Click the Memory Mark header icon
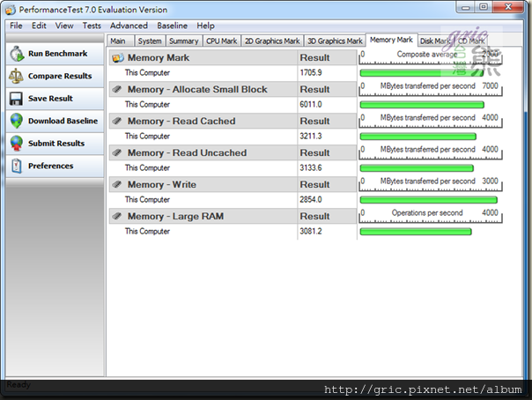 [118, 57]
